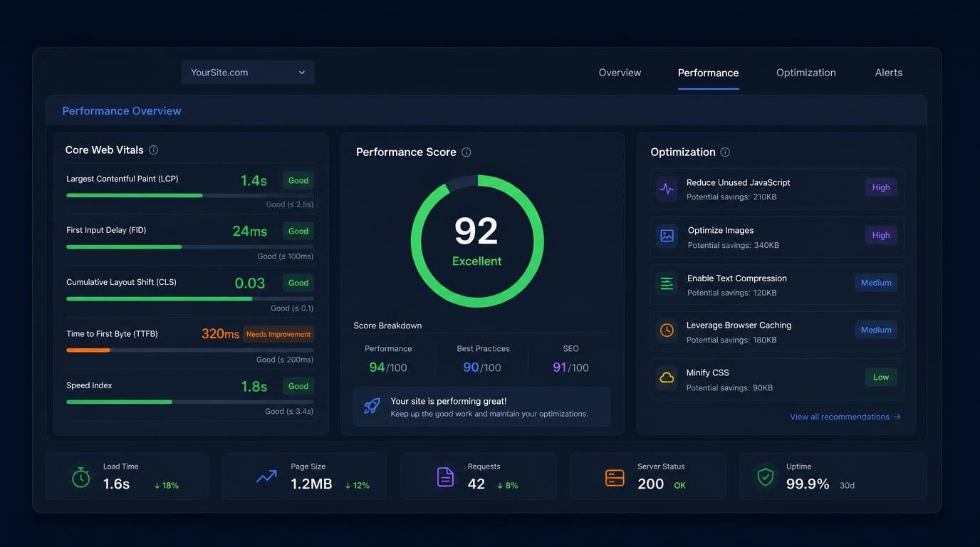This screenshot has width=980, height=547.
Task: Click the Load Time stopwatch icon
Action: pos(81,477)
